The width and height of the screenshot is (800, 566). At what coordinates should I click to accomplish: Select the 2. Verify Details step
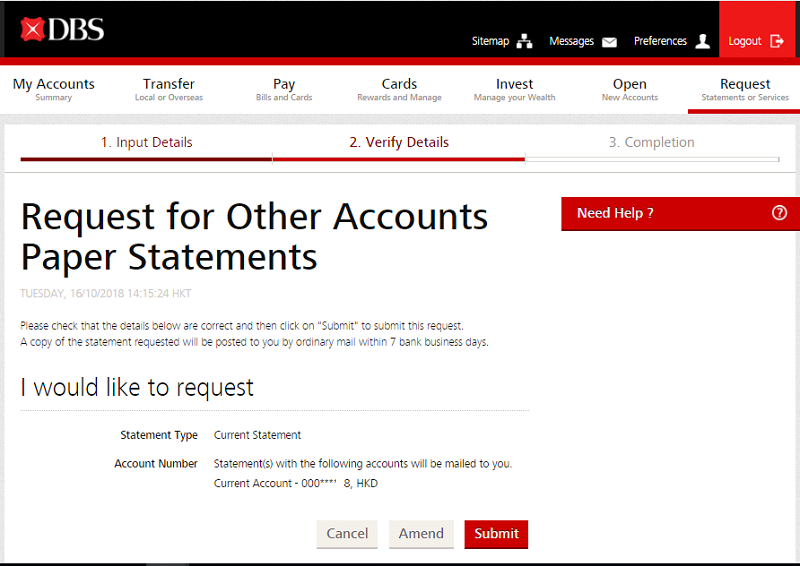point(399,143)
